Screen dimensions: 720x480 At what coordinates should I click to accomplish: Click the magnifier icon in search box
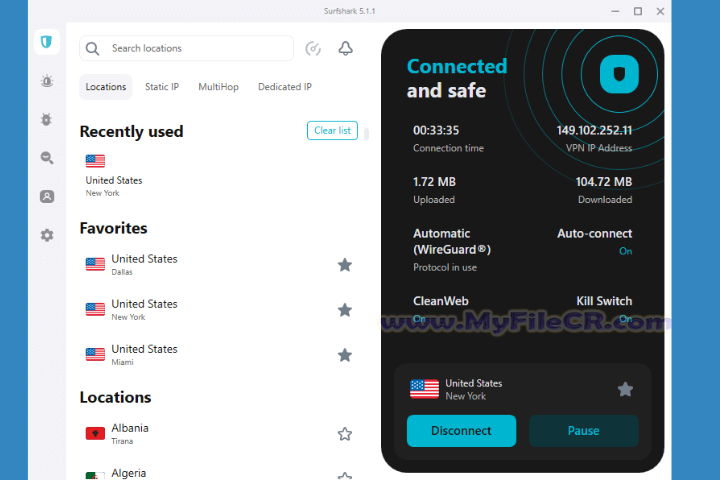pyautogui.click(x=92, y=49)
